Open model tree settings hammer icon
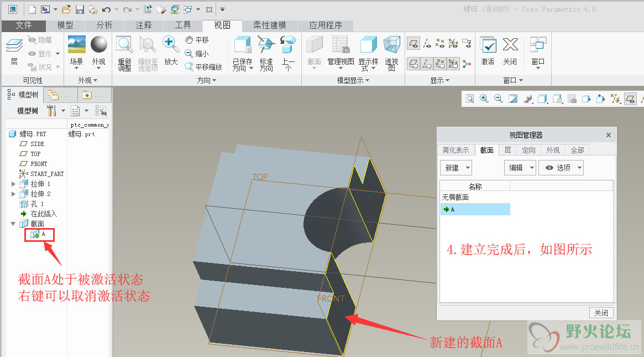The height and width of the screenshot is (357, 644). click(x=51, y=111)
